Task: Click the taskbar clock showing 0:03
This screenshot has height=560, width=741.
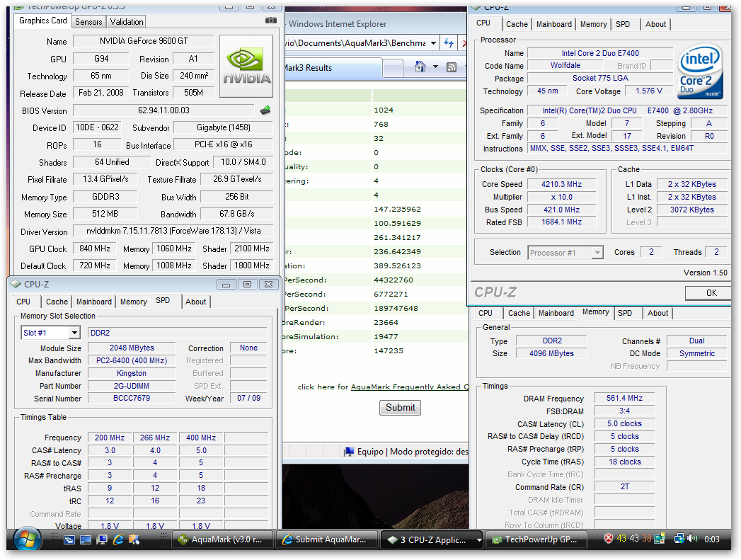Action: tap(712, 539)
